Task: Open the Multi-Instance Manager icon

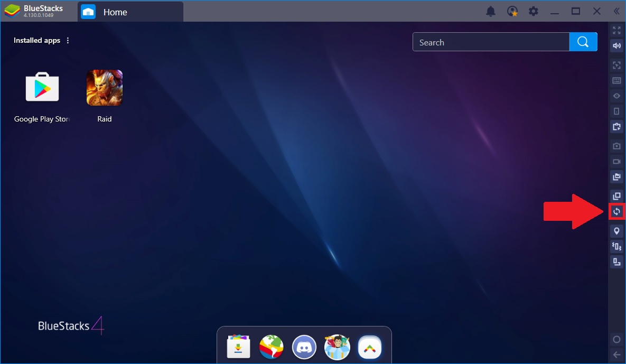Action: 616,196
